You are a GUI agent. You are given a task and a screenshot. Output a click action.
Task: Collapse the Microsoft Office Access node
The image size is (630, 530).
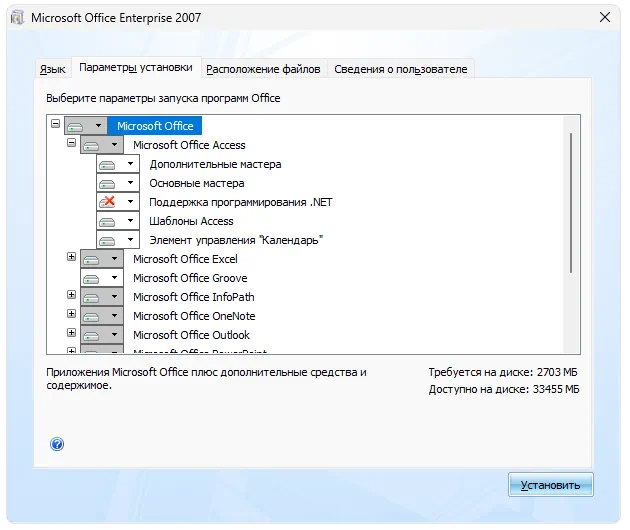pyautogui.click(x=72, y=143)
